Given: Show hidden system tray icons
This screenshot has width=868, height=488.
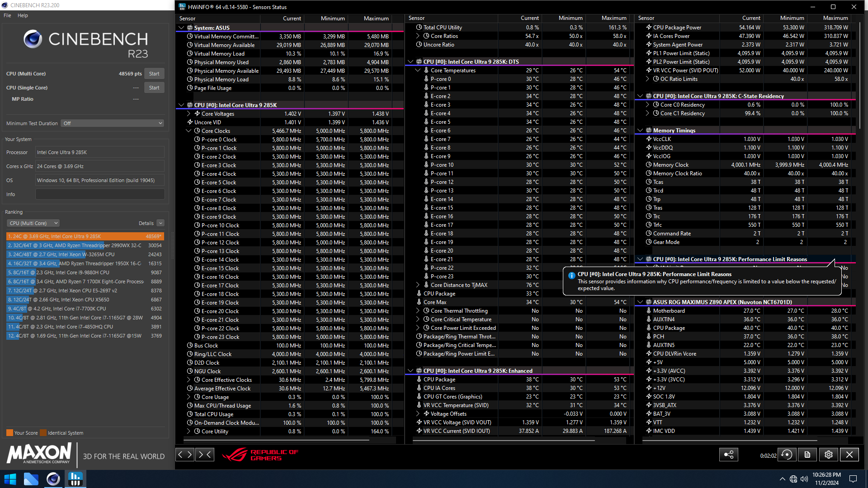Looking at the screenshot, I should (782, 479).
